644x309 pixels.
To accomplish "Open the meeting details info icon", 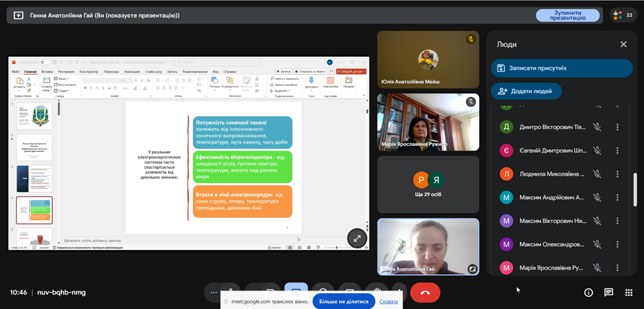I will coord(588,292).
